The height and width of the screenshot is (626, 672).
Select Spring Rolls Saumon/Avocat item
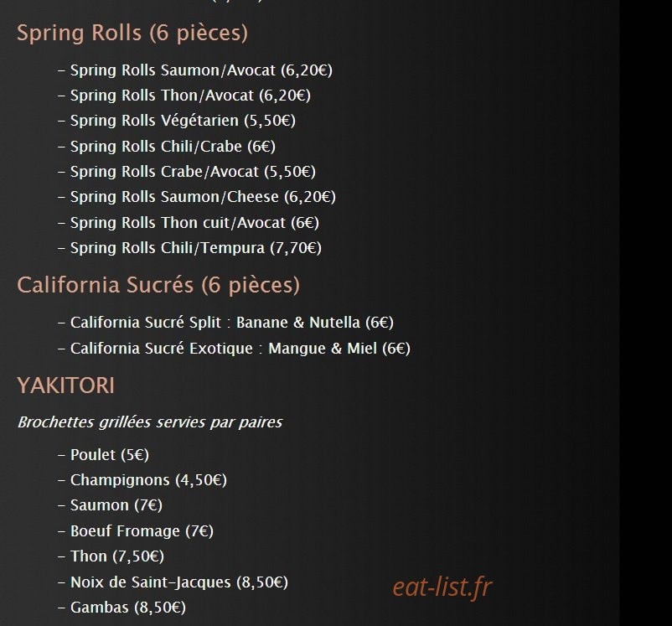coord(195,70)
